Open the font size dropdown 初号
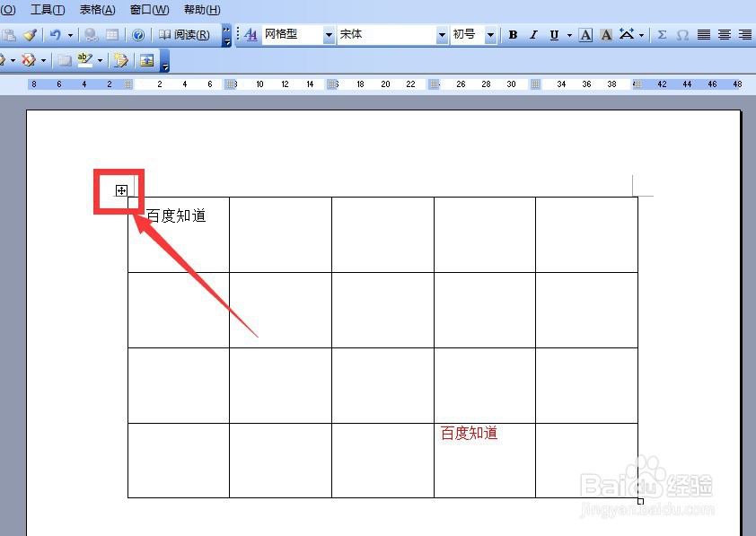 point(490,35)
